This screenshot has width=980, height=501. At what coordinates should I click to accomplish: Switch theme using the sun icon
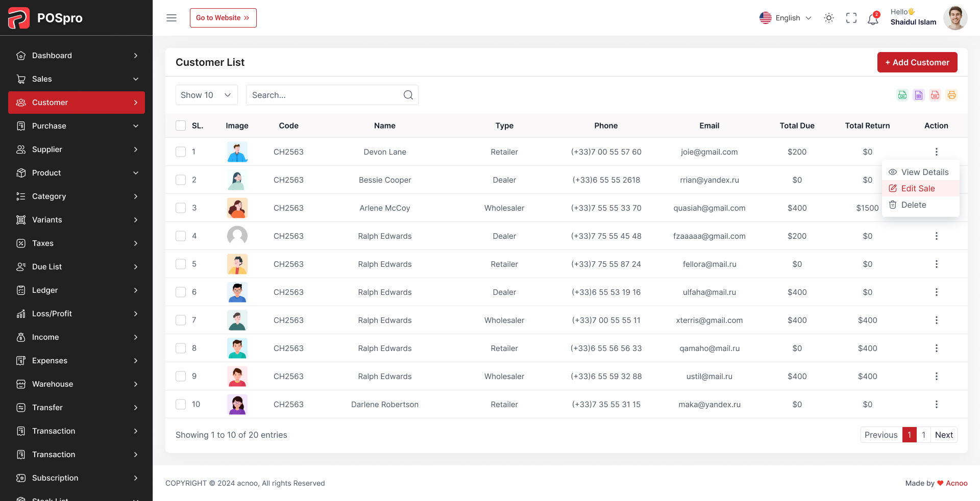[829, 18]
